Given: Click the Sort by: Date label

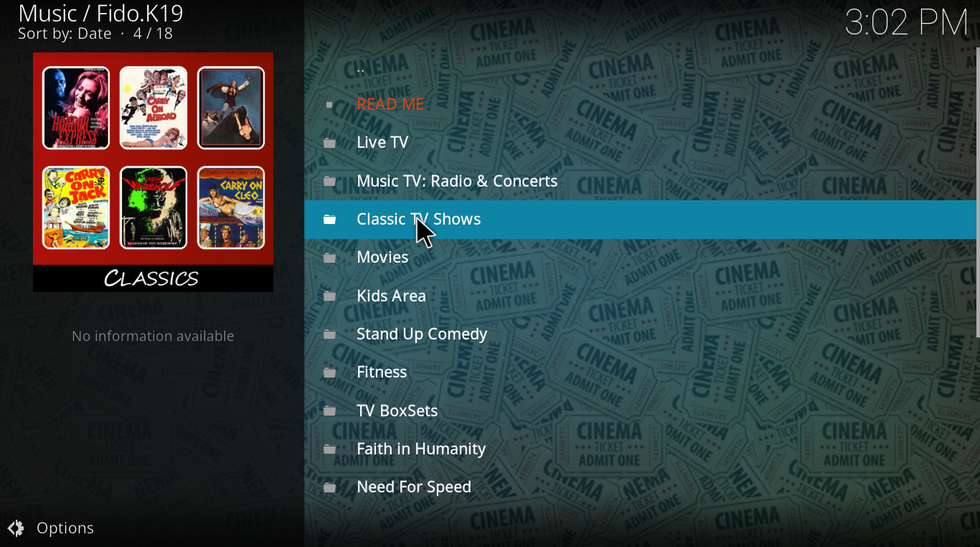Looking at the screenshot, I should pos(65,34).
